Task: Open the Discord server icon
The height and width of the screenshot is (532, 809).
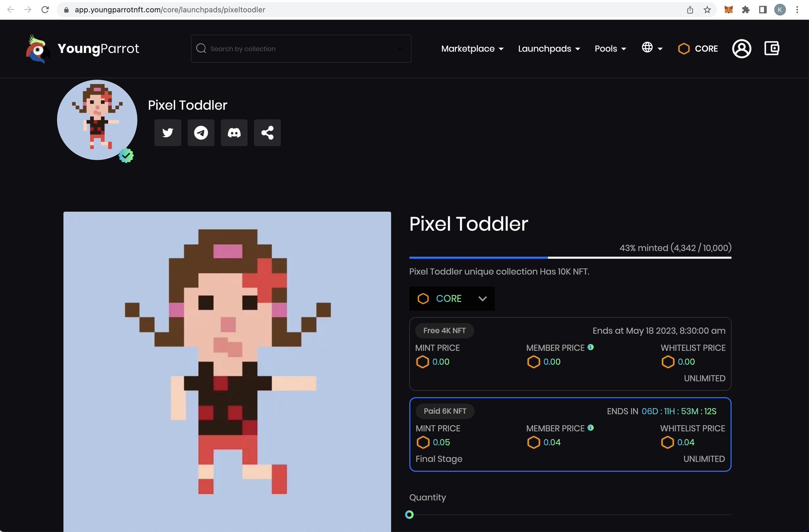Action: [234, 133]
